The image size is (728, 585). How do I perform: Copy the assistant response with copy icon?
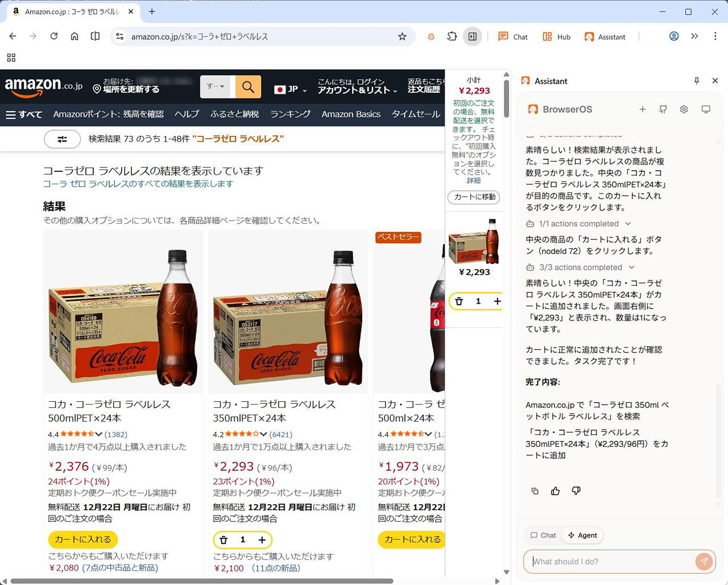coord(535,491)
